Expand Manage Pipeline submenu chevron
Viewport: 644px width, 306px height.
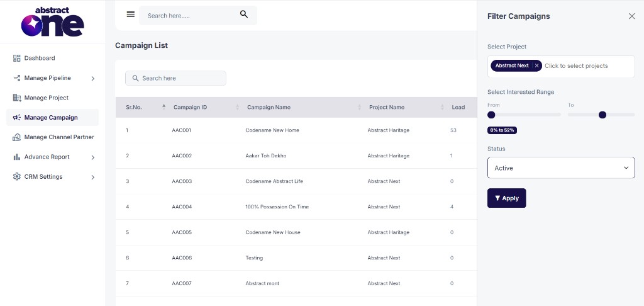click(x=93, y=78)
